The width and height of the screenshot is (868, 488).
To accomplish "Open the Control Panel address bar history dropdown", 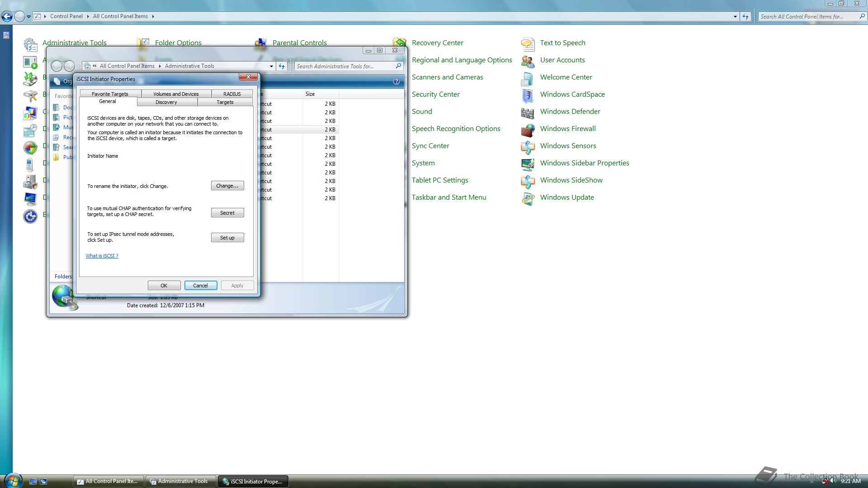I will 735,16.
